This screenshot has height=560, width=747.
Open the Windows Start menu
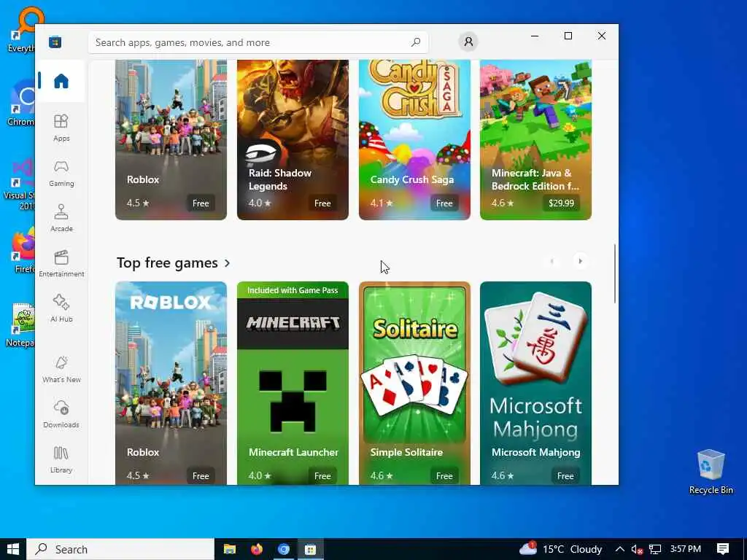pos(13,549)
